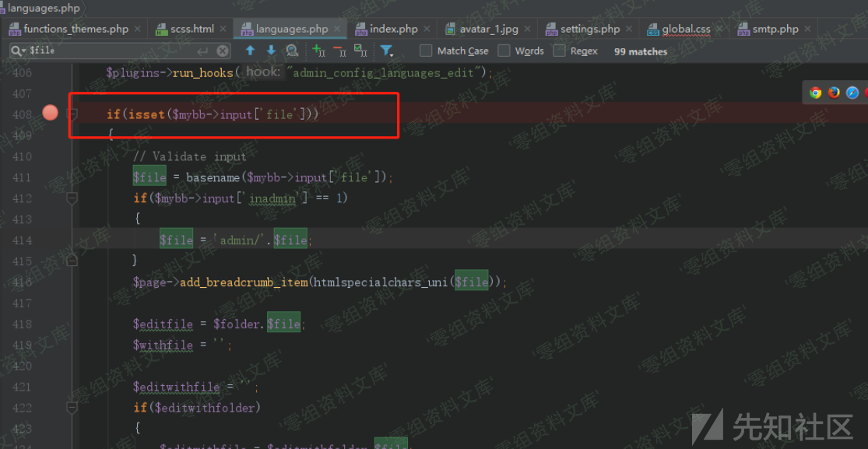Open in Safari browser icon
Viewport: 868px width, 449px height.
[x=852, y=93]
